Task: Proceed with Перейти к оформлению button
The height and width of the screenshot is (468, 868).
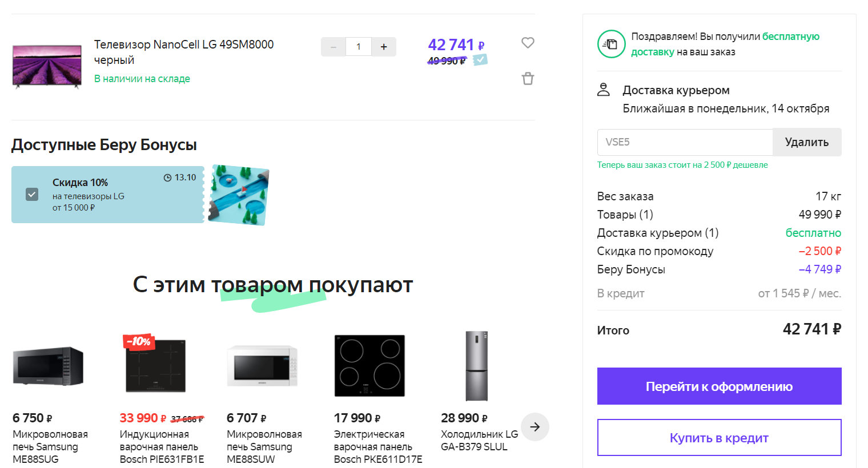Action: [719, 386]
